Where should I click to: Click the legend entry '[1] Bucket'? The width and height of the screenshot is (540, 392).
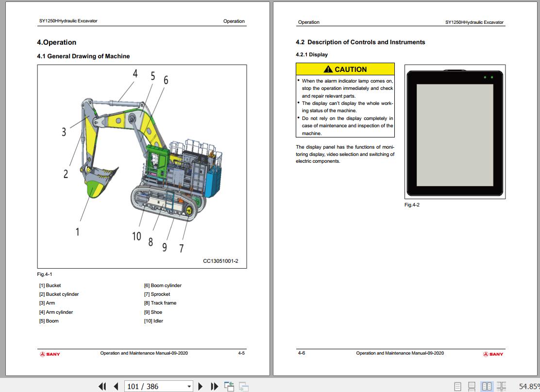[x=50, y=286]
